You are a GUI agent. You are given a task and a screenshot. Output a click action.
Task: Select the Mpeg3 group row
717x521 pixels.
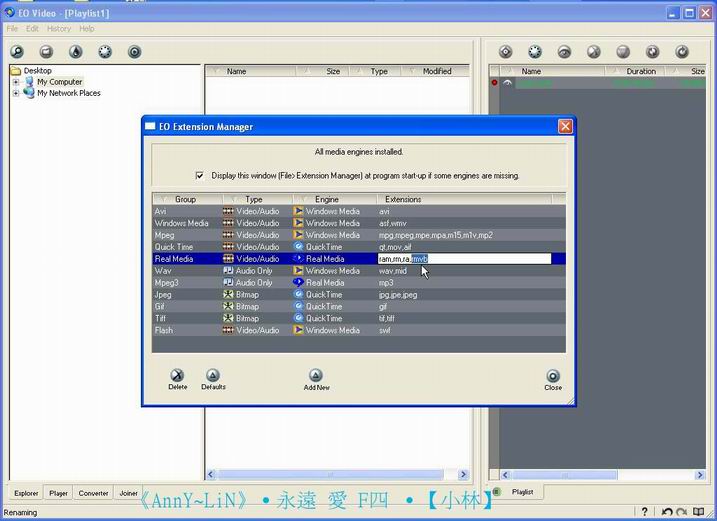[x=359, y=283]
